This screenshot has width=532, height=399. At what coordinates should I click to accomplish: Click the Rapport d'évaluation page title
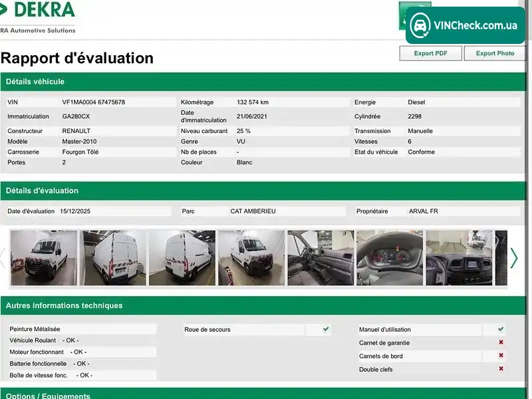[x=77, y=58]
